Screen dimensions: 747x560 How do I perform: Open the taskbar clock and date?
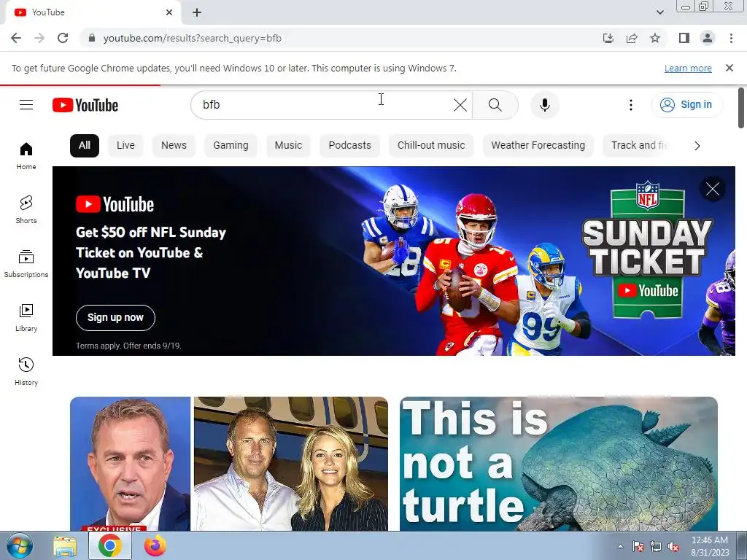pyautogui.click(x=710, y=546)
